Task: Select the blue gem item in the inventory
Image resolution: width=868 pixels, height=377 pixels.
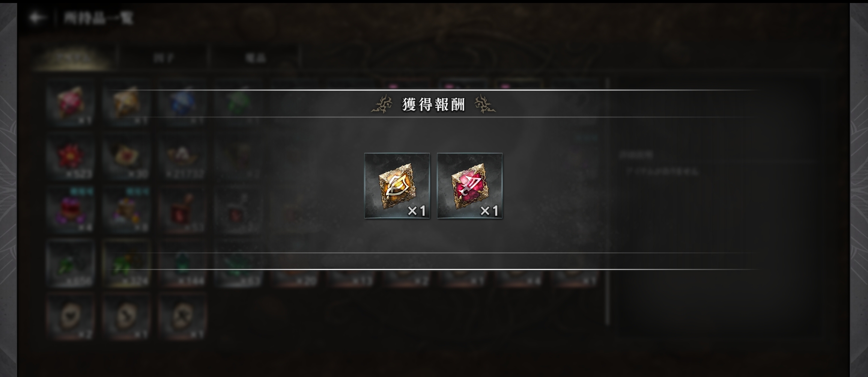Action: [x=182, y=103]
